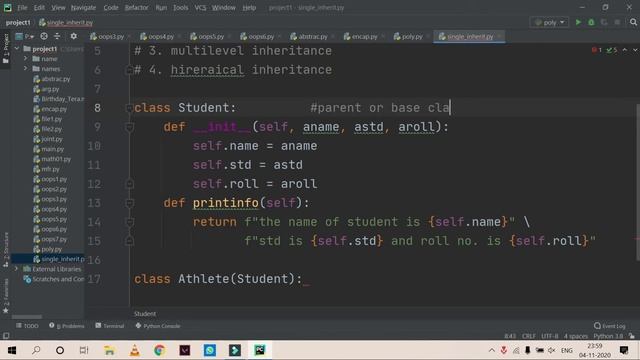Open the Navigate menu

point(83,7)
